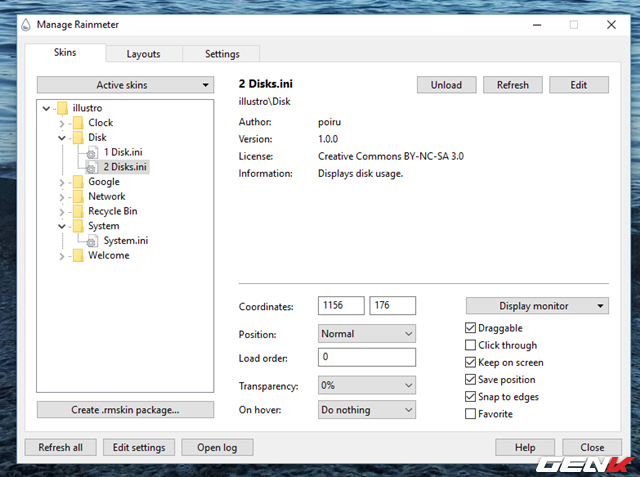Mark the skin as Favorite
The height and width of the screenshot is (477, 640).
tap(470, 413)
